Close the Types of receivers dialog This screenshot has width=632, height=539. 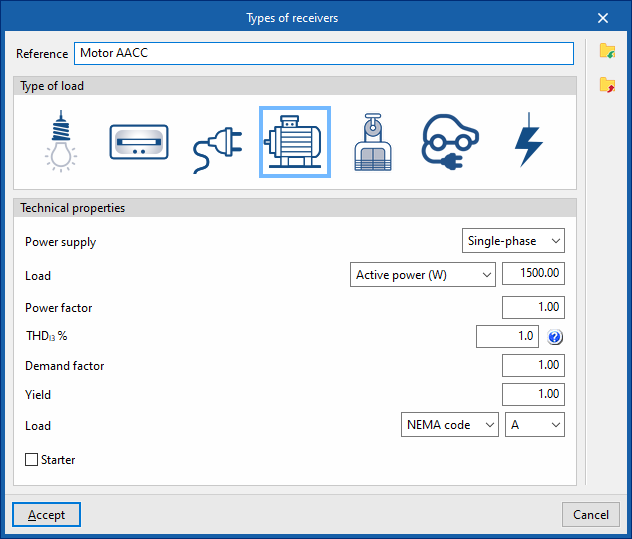click(603, 18)
